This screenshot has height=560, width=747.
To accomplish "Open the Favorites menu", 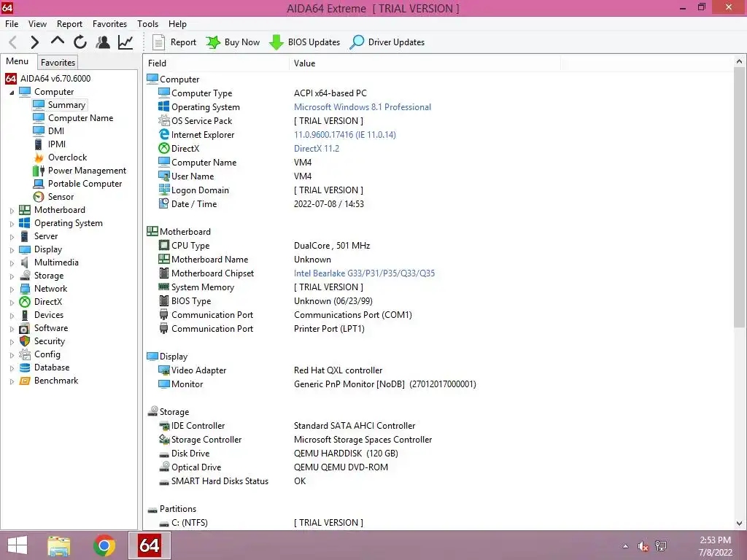I will 109,24.
